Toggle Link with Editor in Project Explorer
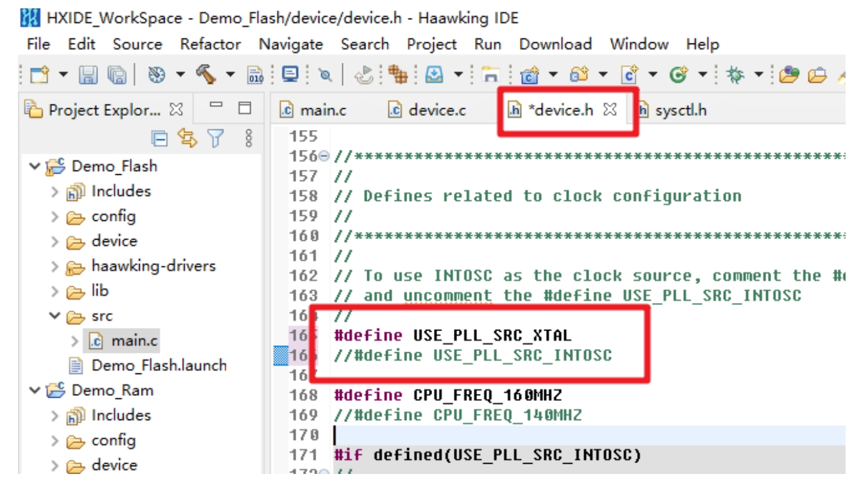 pos(187,138)
